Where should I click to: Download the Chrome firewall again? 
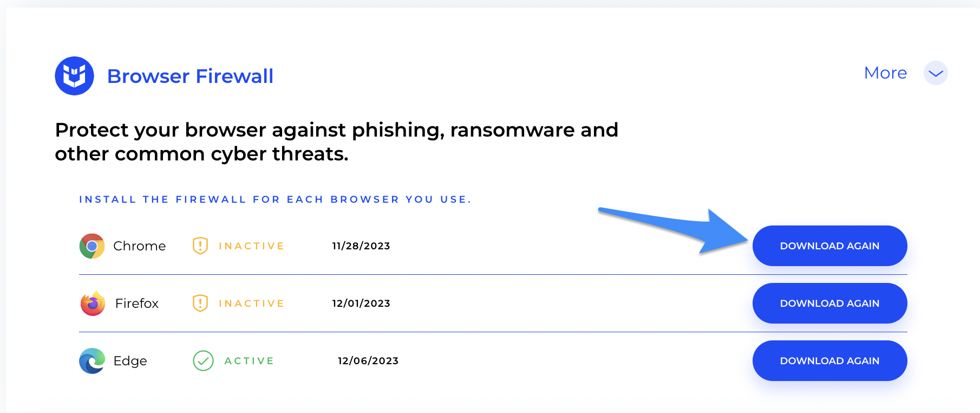tap(829, 246)
